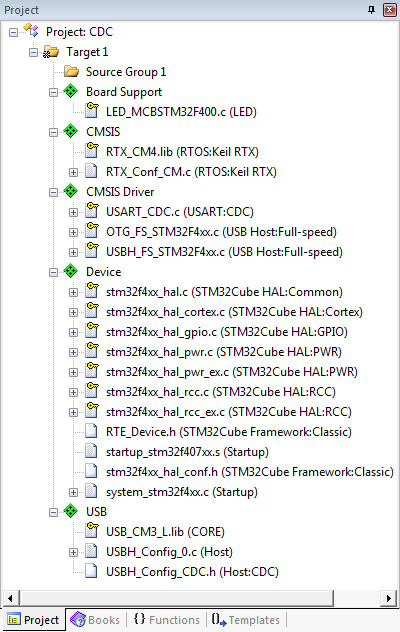Click the stm32f4xx_hal_pwr.c file key icon

pos(92,350)
